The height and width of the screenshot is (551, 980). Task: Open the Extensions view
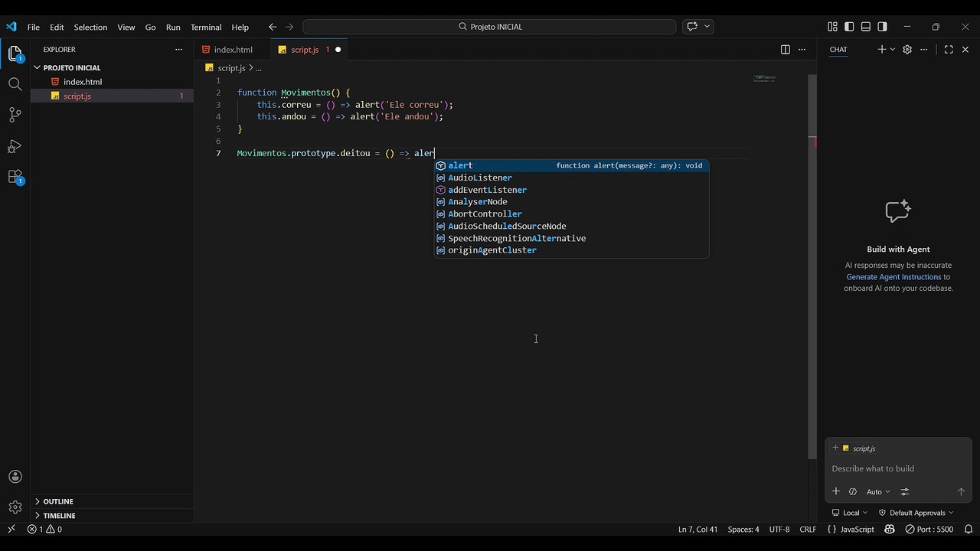coord(15,177)
